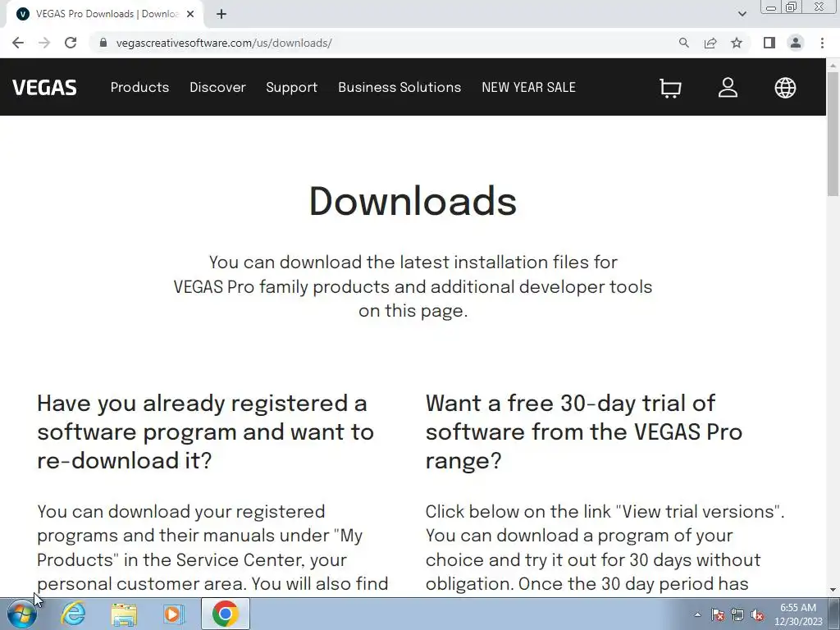Click the browser forward arrow
The height and width of the screenshot is (630, 840).
tap(44, 43)
